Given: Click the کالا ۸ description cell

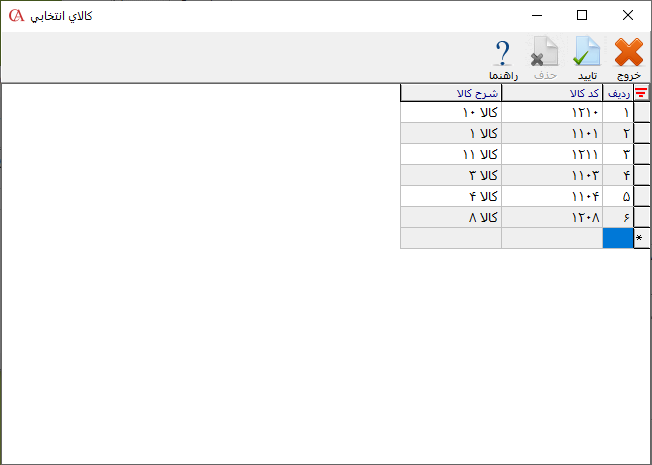Looking at the screenshot, I should [x=450, y=217].
